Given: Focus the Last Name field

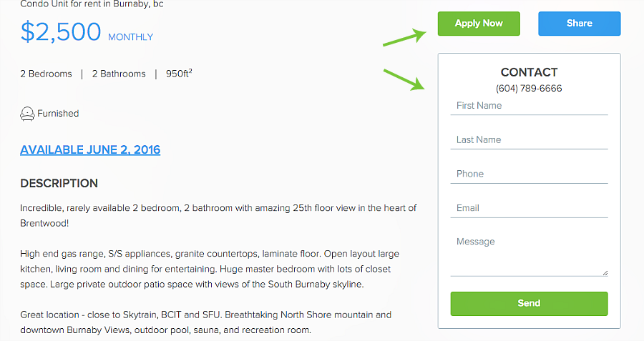Looking at the screenshot, I should [x=529, y=140].
